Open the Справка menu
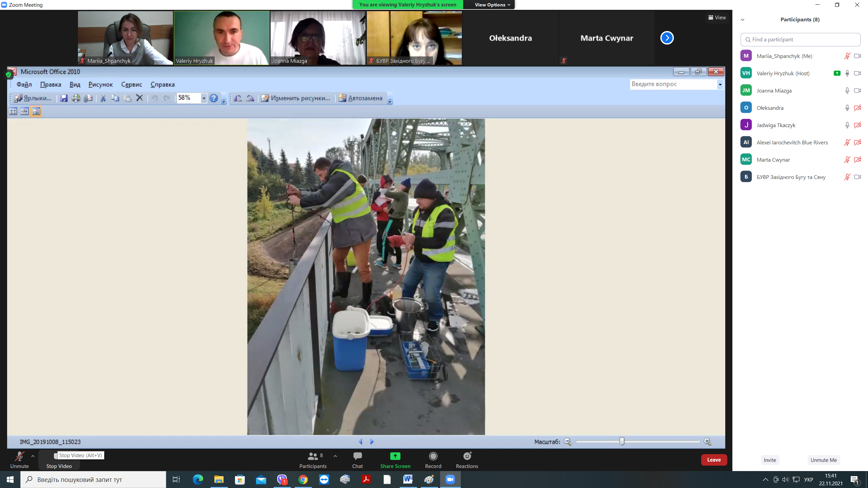This screenshot has height=488, width=868. 162,84
